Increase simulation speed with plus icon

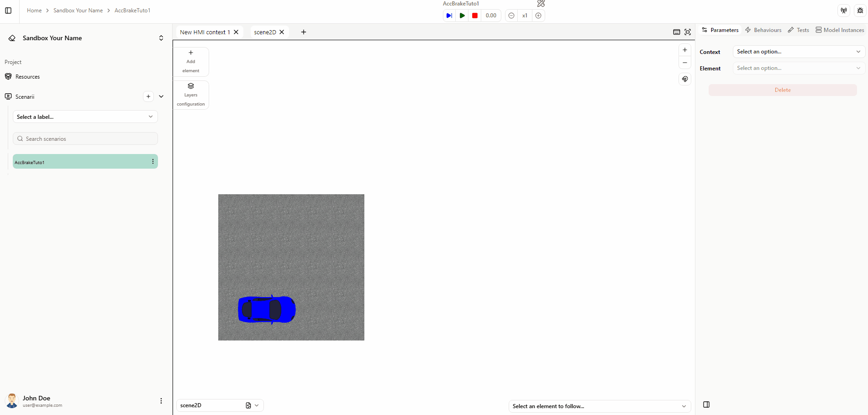538,16
